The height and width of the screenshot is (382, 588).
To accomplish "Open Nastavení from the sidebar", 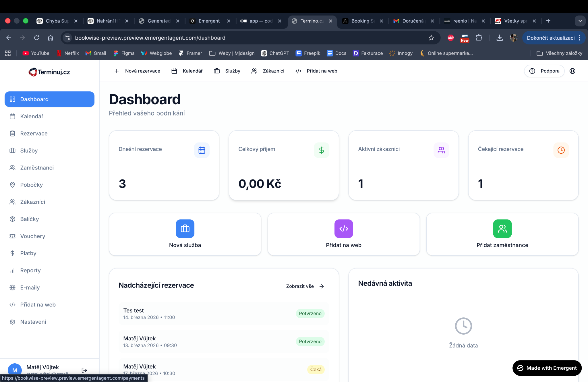I will [x=33, y=321].
